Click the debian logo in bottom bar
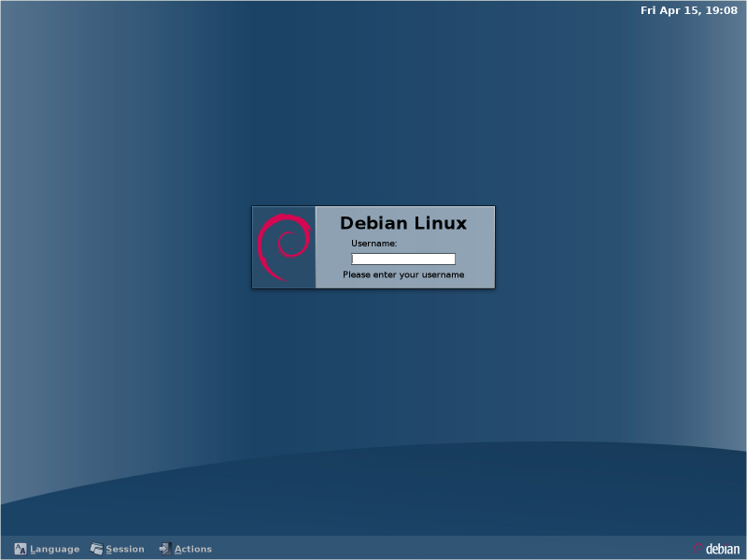The image size is (747, 560). pyautogui.click(x=717, y=549)
